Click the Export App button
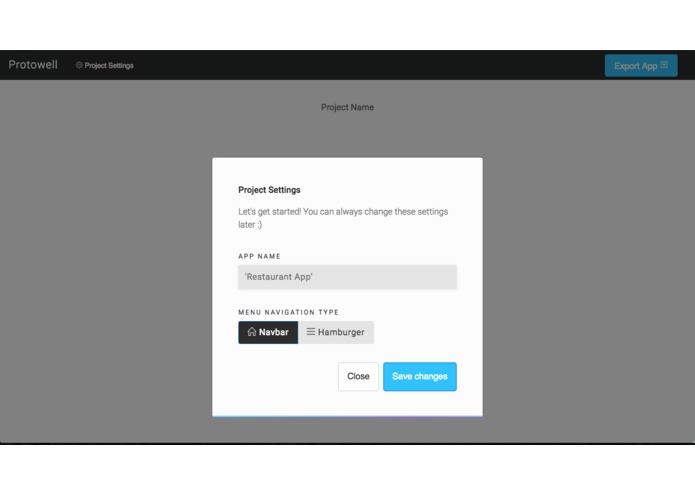This screenshot has width=695, height=494. [x=641, y=66]
